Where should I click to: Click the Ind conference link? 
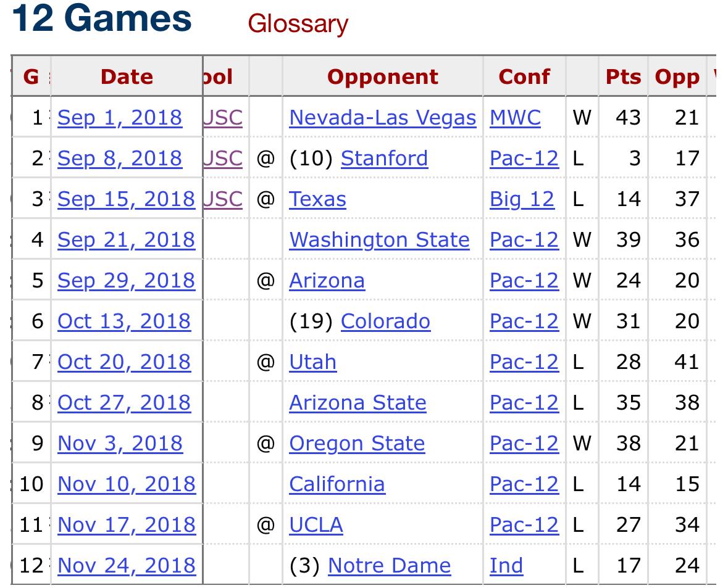click(506, 565)
